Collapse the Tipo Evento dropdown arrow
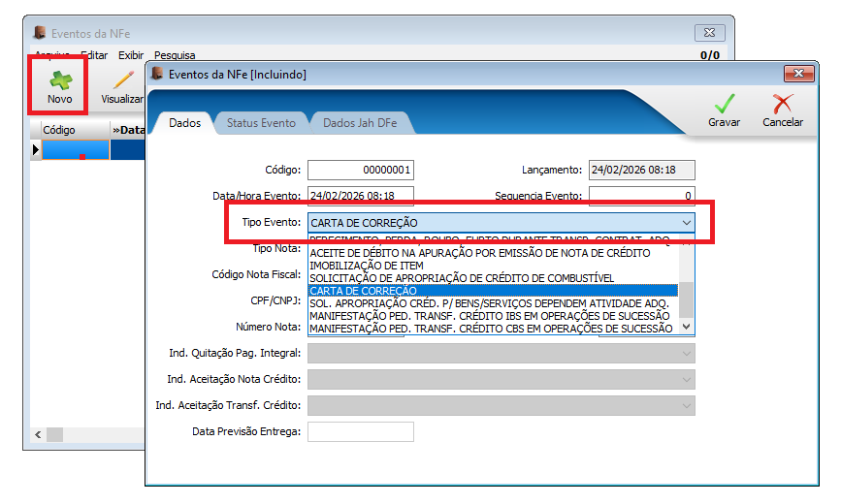Viewport: 841px width, 504px height. (687, 223)
